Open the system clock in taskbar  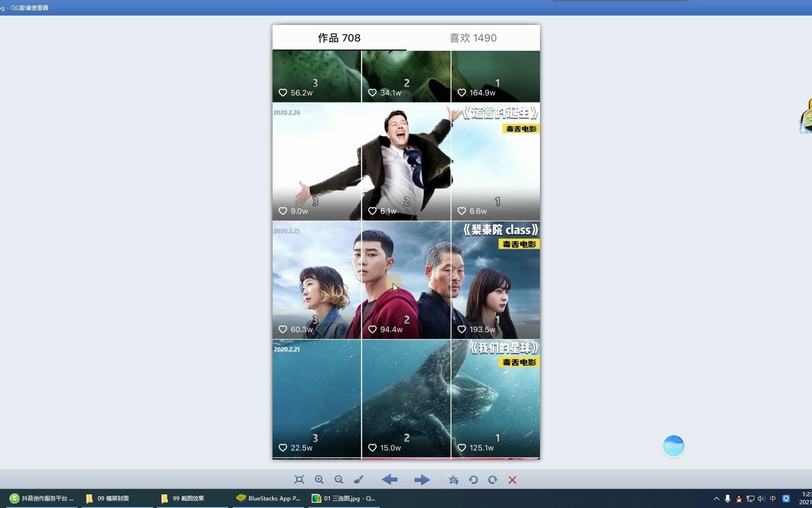tap(805, 498)
